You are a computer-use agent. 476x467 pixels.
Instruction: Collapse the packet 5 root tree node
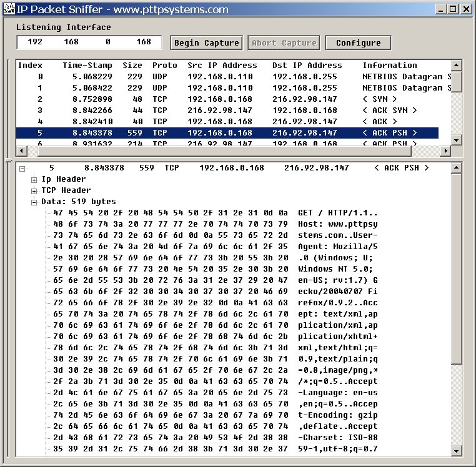coord(22,169)
